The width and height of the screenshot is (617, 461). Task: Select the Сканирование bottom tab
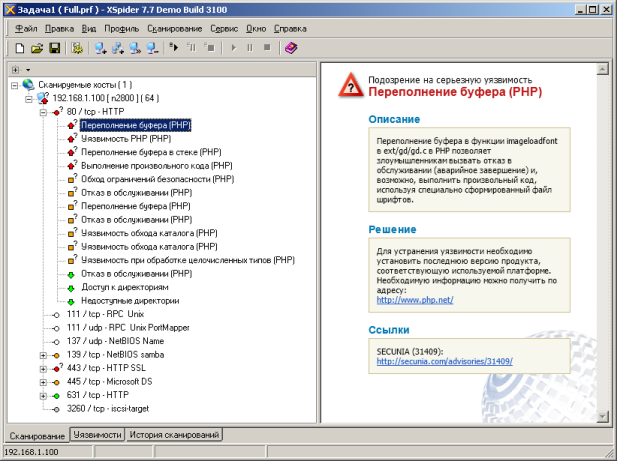point(37,435)
